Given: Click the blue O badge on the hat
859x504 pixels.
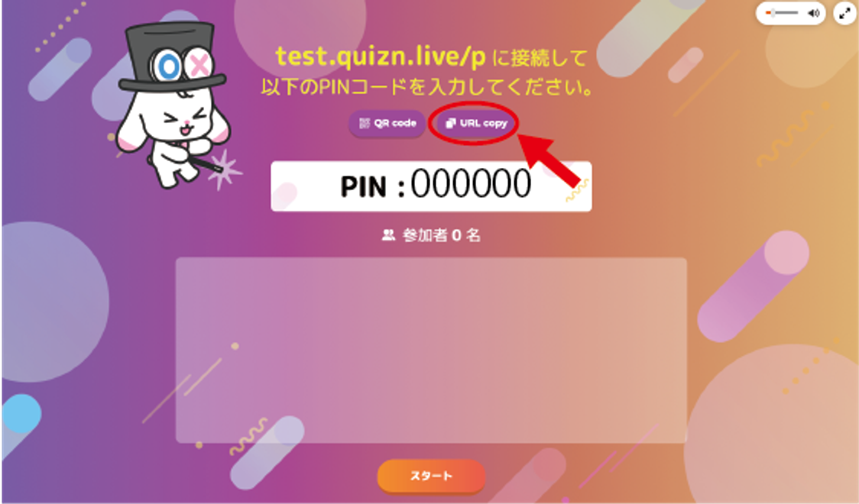Looking at the screenshot, I should [168, 66].
